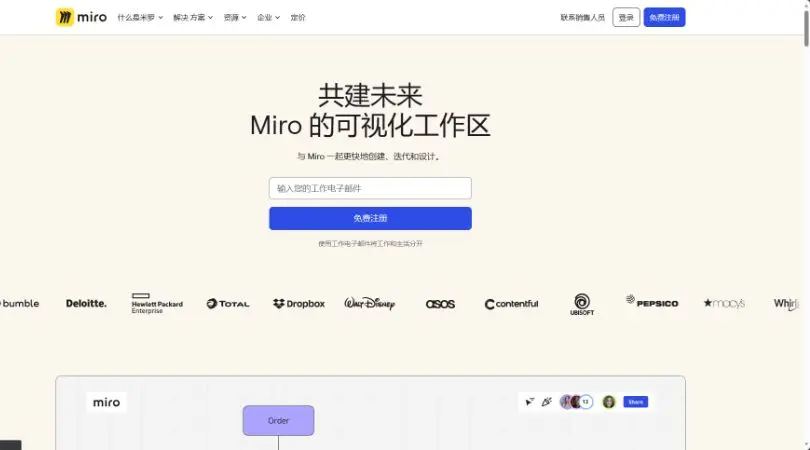Click the Dropbox logo
810x450 pixels.
pyautogui.click(x=299, y=304)
